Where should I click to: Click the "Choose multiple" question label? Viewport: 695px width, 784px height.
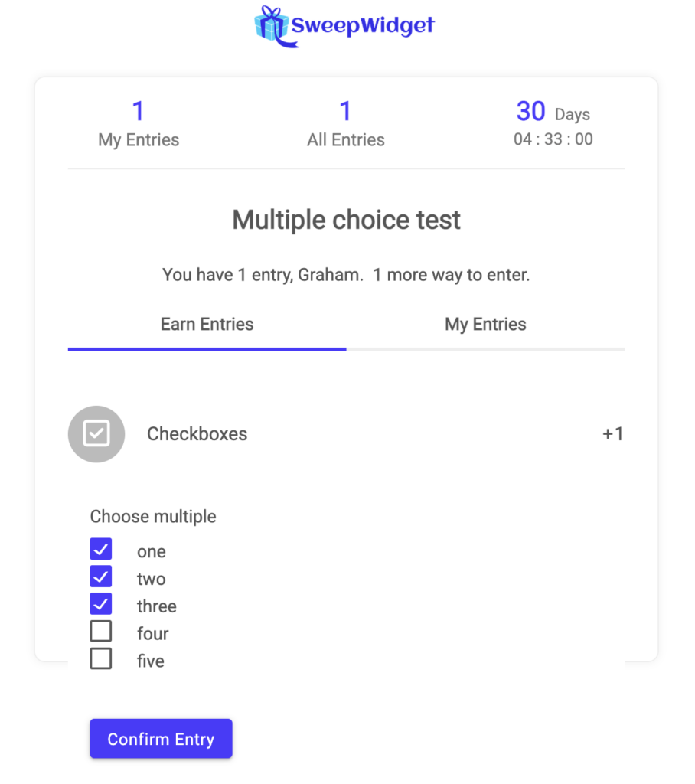(x=153, y=517)
